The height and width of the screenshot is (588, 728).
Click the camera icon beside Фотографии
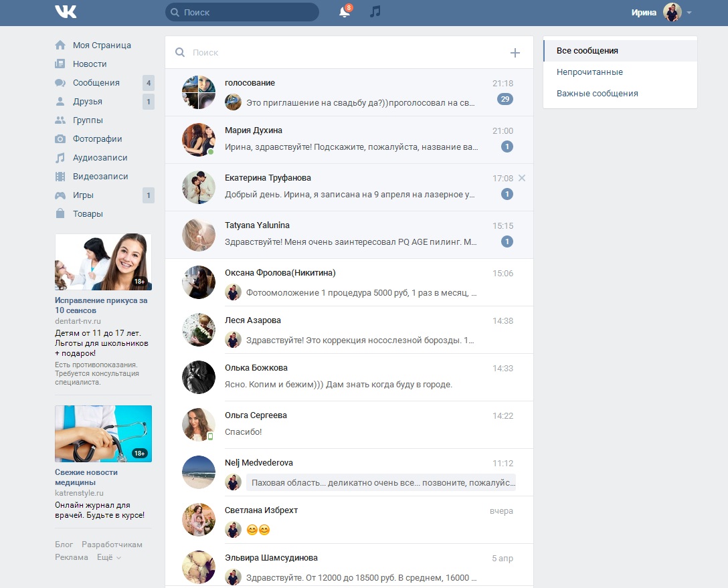coord(60,138)
